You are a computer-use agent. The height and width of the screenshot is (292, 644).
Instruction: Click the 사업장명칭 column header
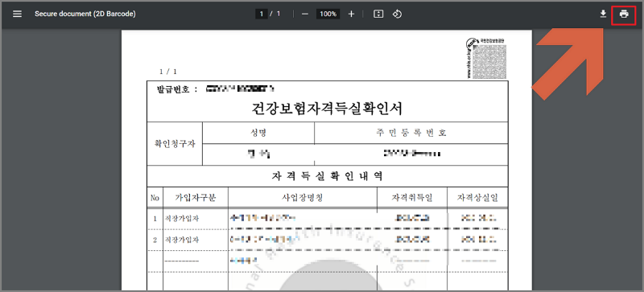pyautogui.click(x=303, y=198)
